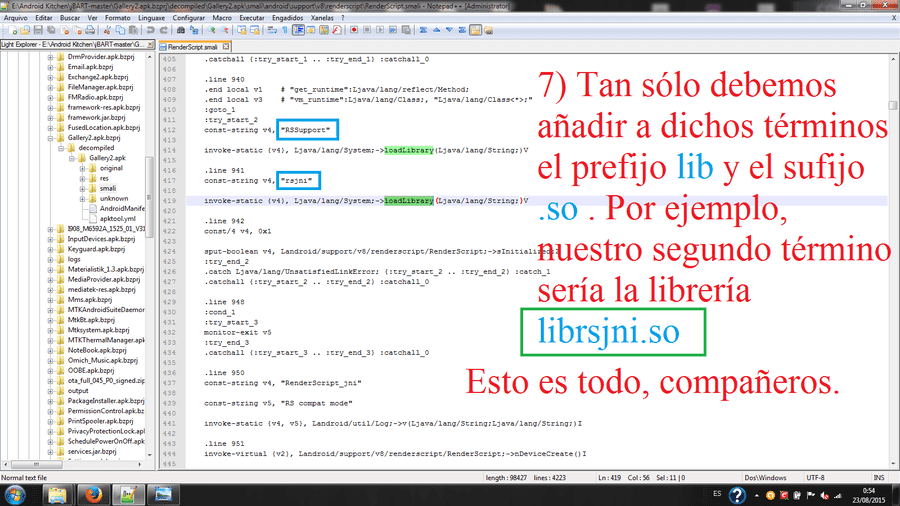Click UTF-8 encoding in status bar
This screenshot has height=506, width=900.
pos(815,477)
